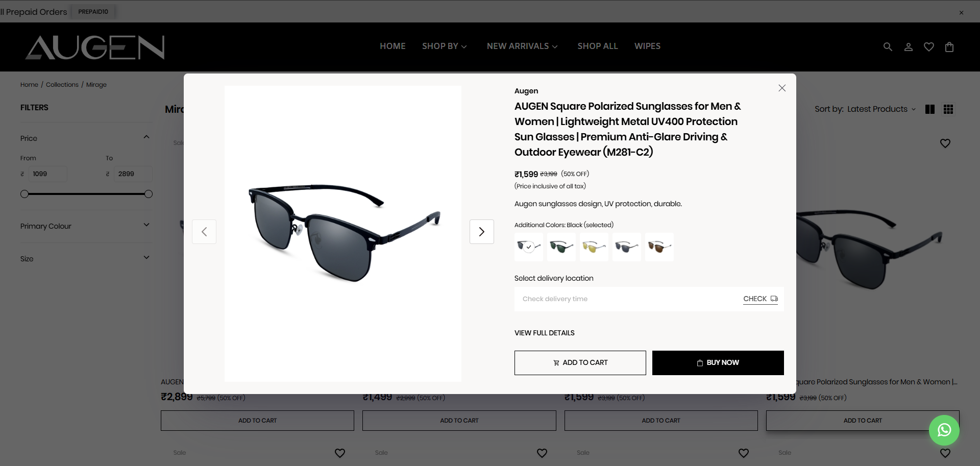Select black color variant thumbnail

(529, 247)
